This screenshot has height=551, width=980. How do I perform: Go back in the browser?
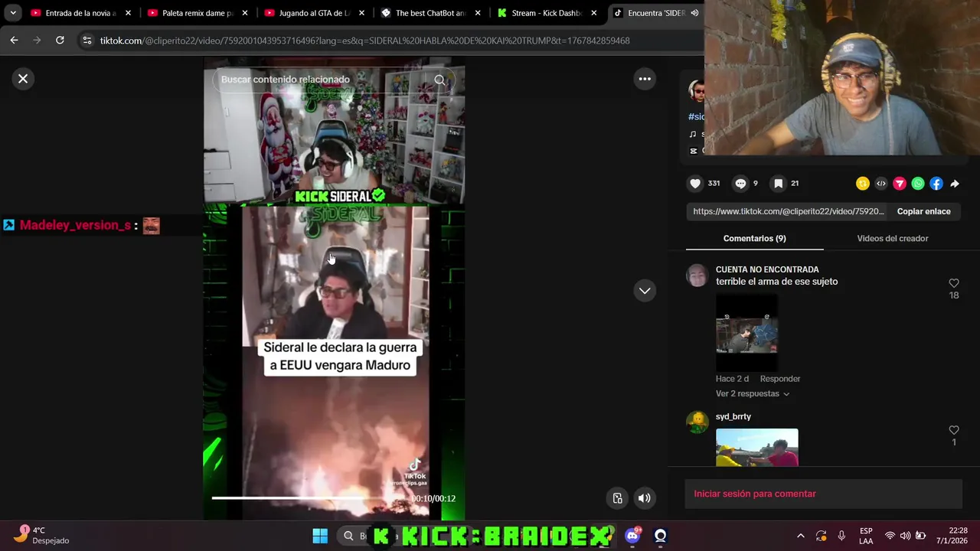click(14, 41)
